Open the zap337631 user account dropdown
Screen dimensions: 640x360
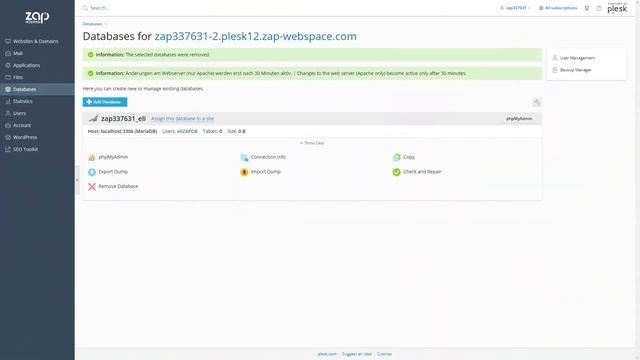point(515,8)
